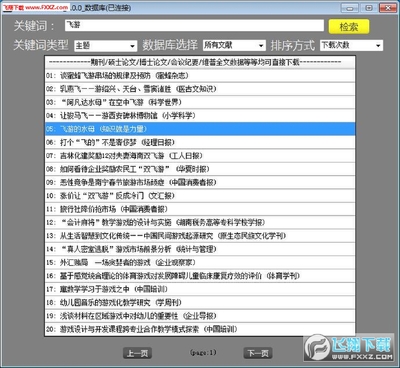
Task: Select result 01 about 蜜蜂飞游
Action: 200,76
